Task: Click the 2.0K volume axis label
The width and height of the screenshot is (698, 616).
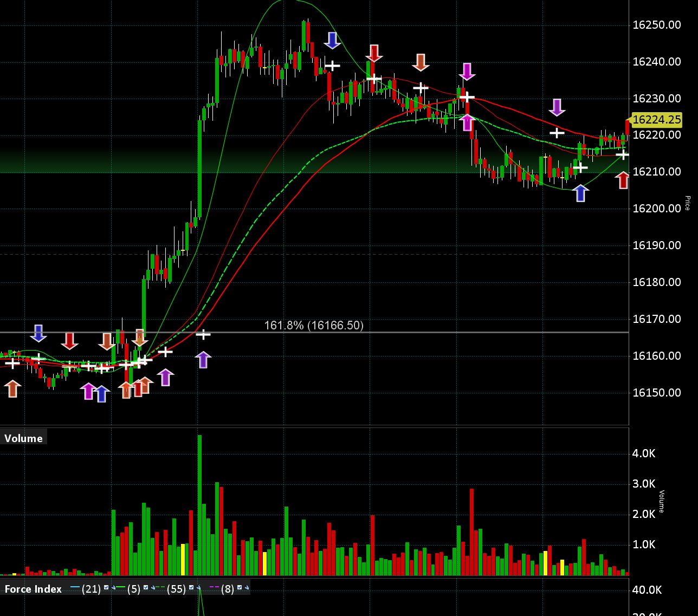Action: point(644,514)
